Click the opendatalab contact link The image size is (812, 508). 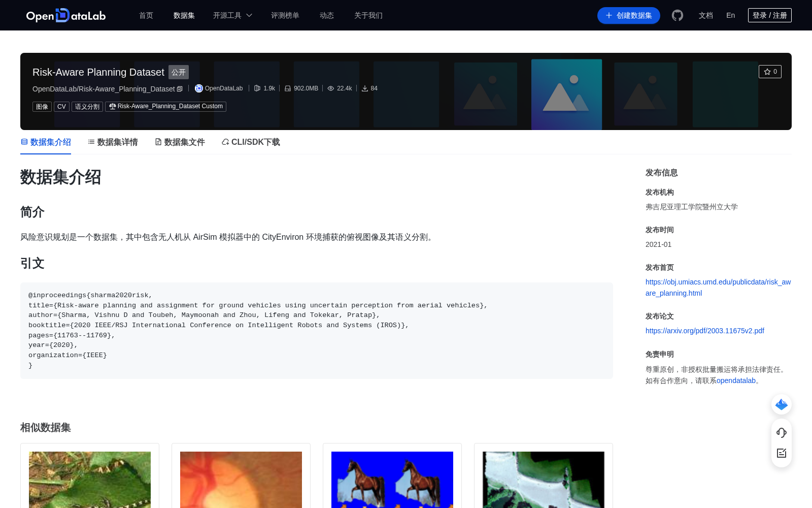click(x=736, y=380)
